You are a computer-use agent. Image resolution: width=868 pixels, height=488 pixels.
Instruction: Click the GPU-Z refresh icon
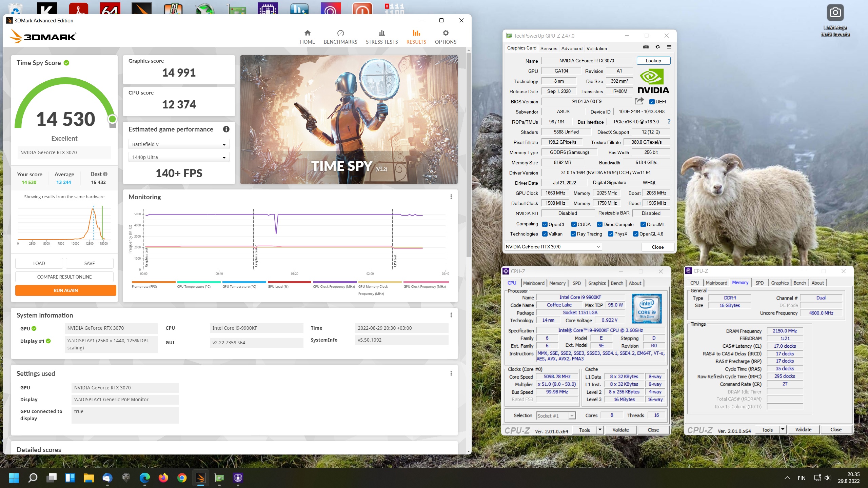657,47
